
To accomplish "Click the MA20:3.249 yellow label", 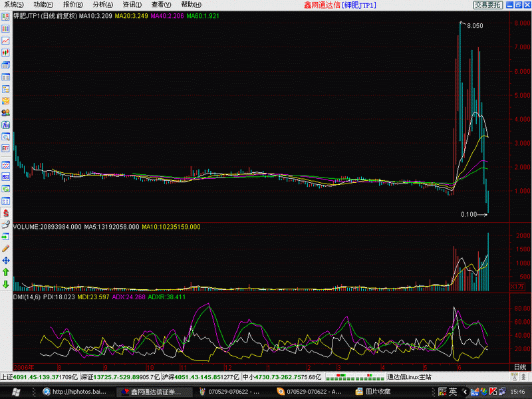I will pyautogui.click(x=131, y=15).
